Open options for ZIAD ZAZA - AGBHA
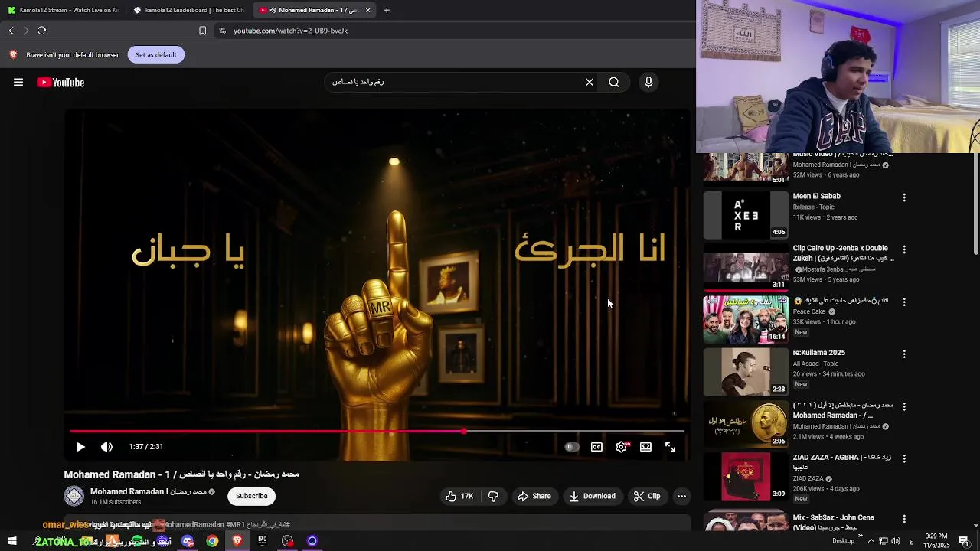Viewport: 980px width, 551px height. [904, 458]
